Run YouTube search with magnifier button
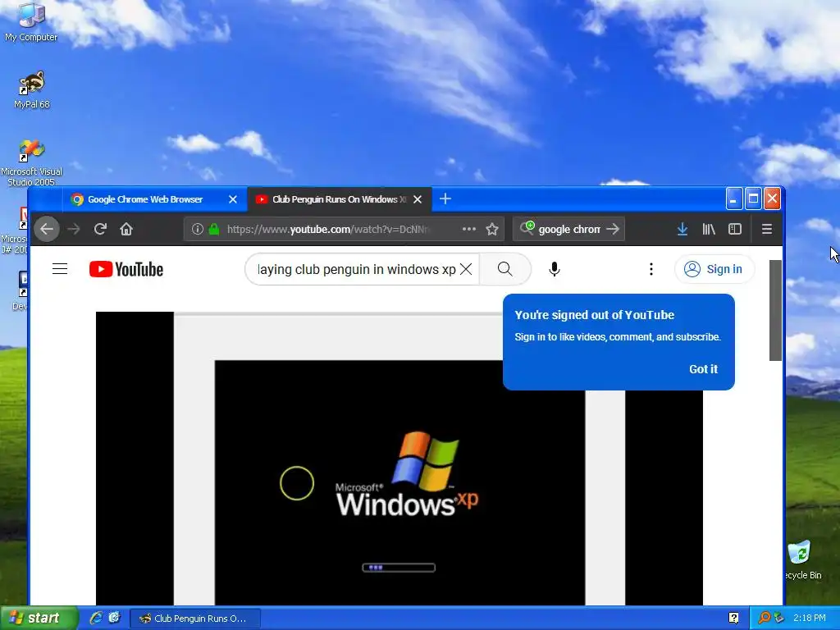Screen dimensions: 840x630 (505, 269)
